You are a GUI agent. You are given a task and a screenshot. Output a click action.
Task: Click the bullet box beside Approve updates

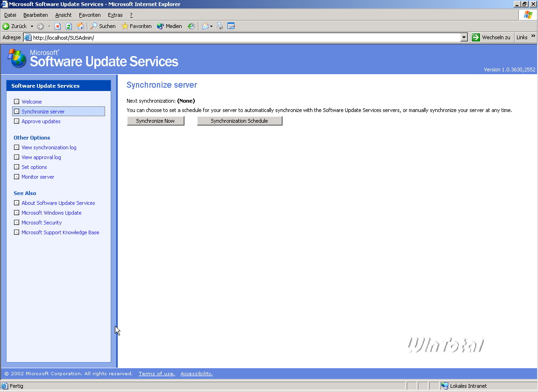[x=16, y=121]
